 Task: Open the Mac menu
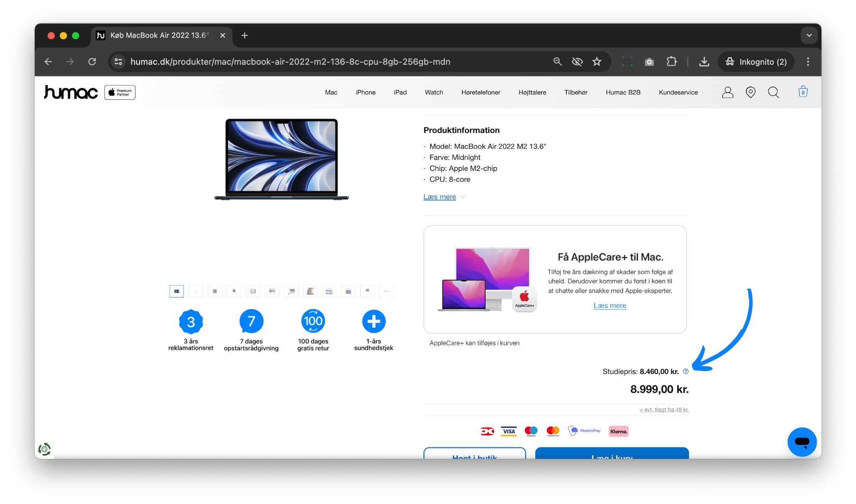(331, 92)
